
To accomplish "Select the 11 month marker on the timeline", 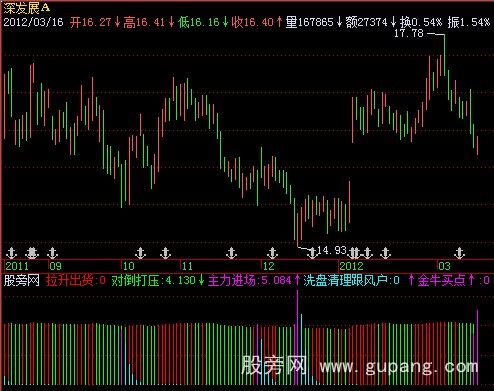I will (x=187, y=266).
